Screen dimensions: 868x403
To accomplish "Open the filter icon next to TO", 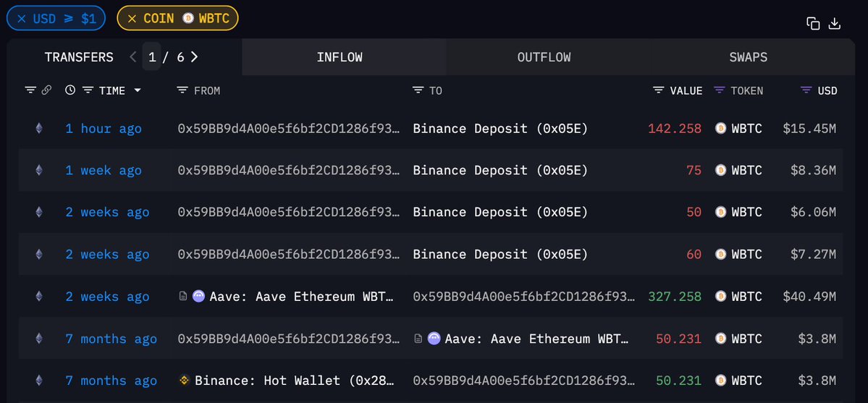I will [418, 90].
